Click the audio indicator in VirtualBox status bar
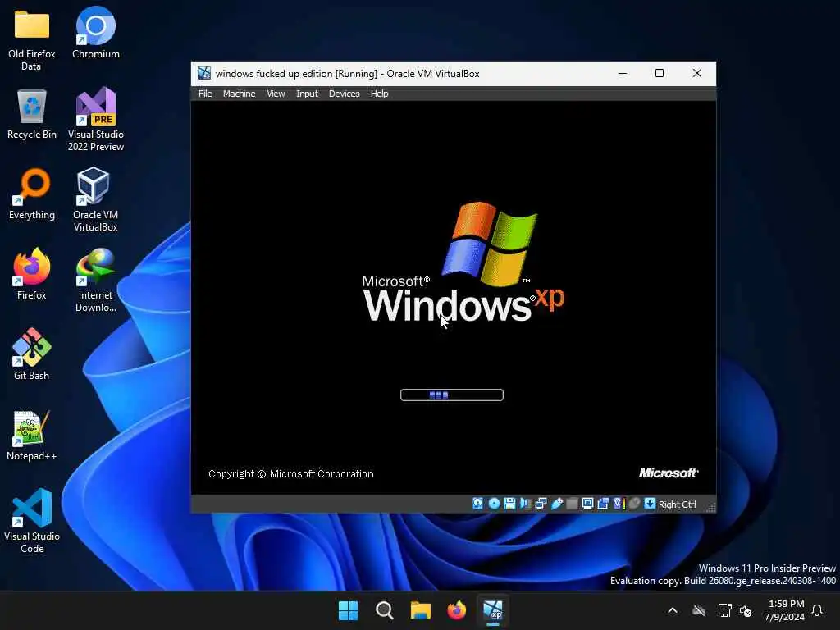840x630 pixels. point(525,504)
